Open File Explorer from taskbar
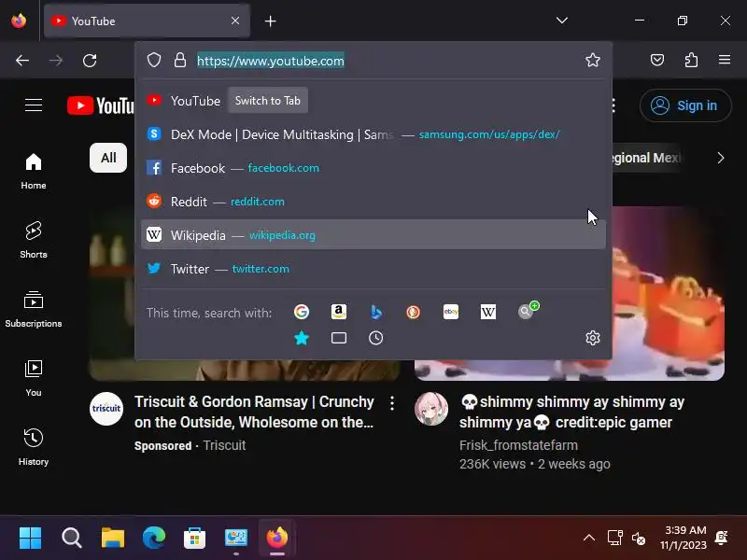 pyautogui.click(x=113, y=538)
